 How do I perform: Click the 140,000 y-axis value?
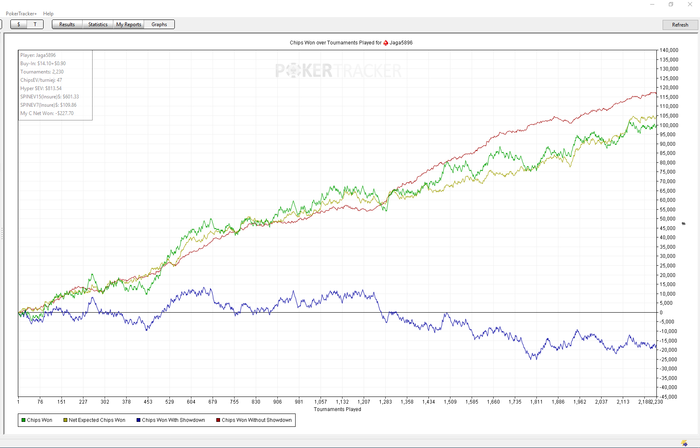[669, 50]
